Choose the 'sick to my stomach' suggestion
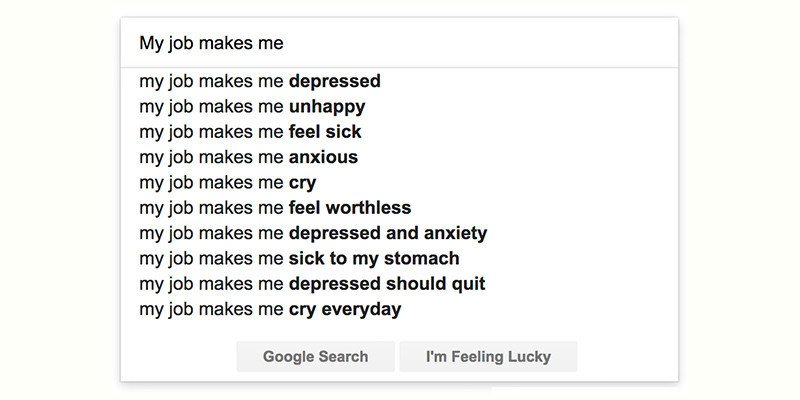800x400 pixels. tap(299, 259)
